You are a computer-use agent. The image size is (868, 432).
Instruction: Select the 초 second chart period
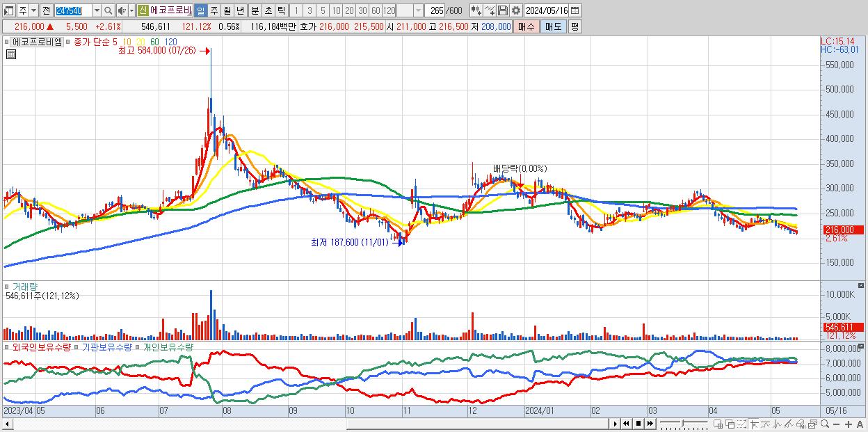pyautogui.click(x=267, y=10)
